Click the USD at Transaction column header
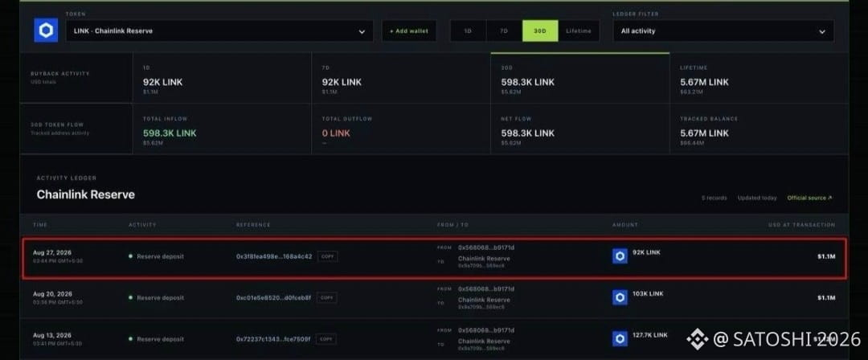The height and width of the screenshot is (360, 868). 800,225
